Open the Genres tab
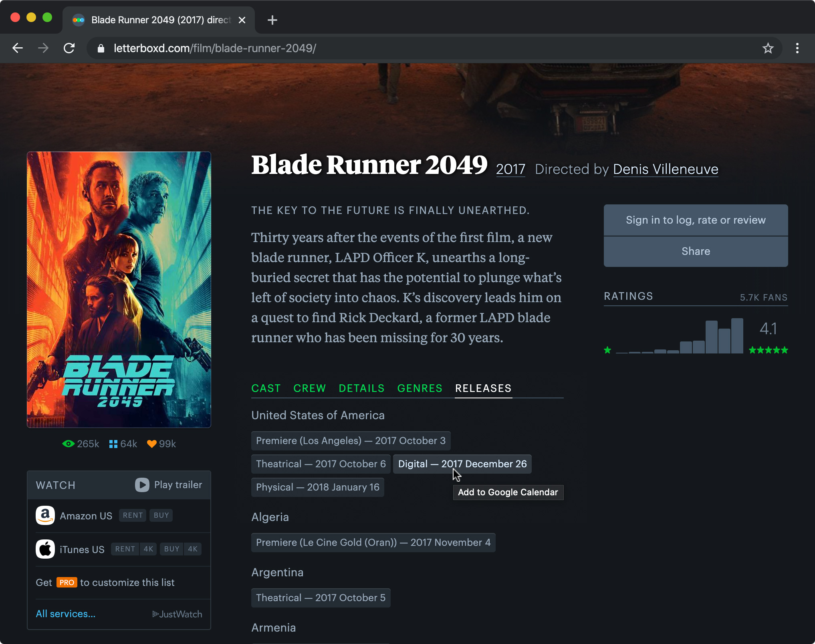This screenshot has width=815, height=644. [x=420, y=388]
